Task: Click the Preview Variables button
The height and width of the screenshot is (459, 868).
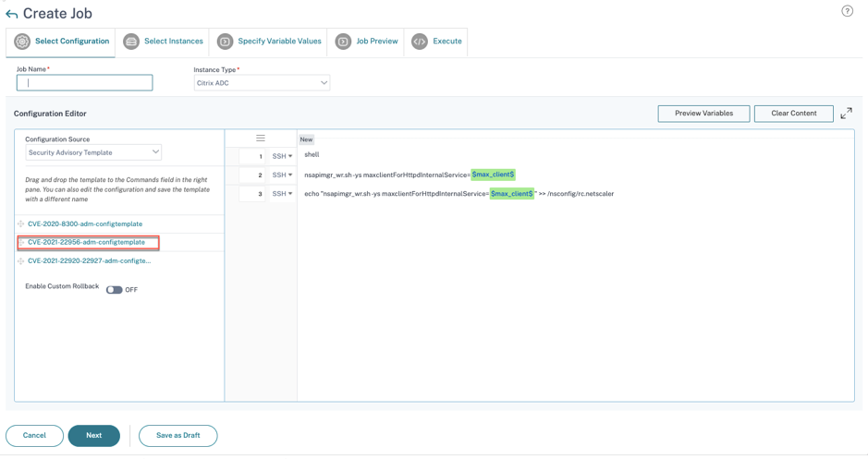Action: tap(703, 114)
